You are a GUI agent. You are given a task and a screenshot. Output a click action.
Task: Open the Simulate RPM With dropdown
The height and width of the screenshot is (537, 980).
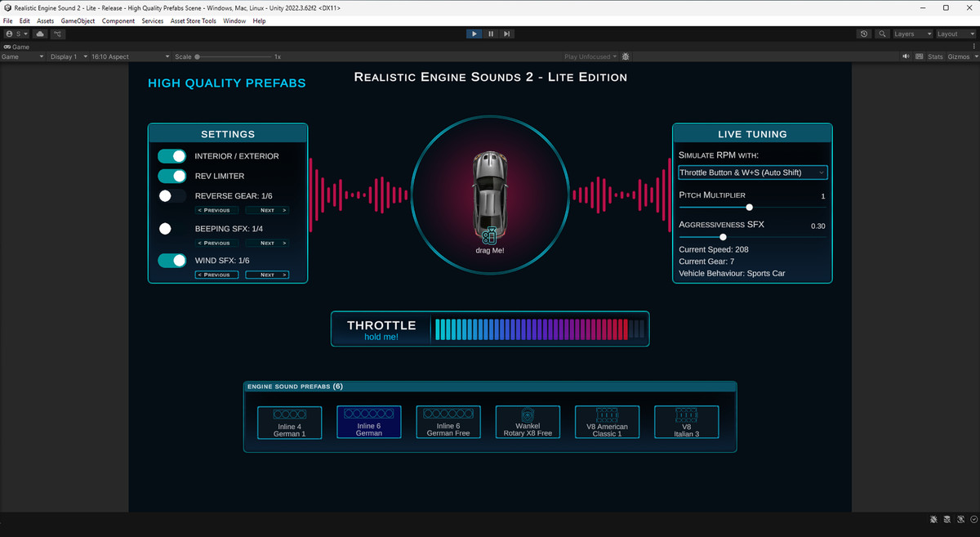point(753,172)
